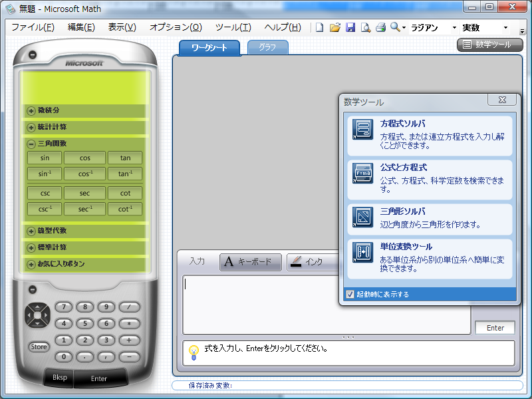
Task: Toggle the 起動時に表示する checkbox
Action: (x=350, y=294)
